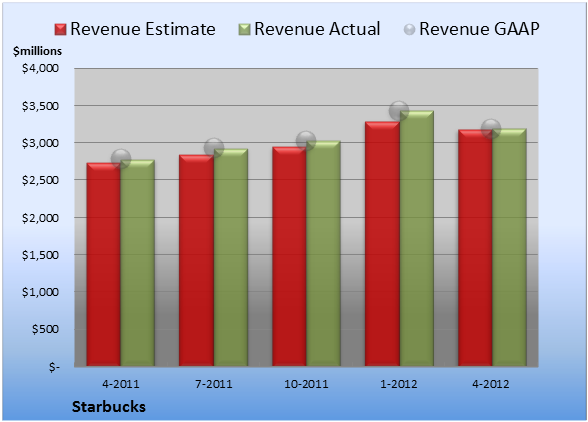The image size is (588, 422).
Task: Click the $millions axis unit label
Action: (37, 51)
